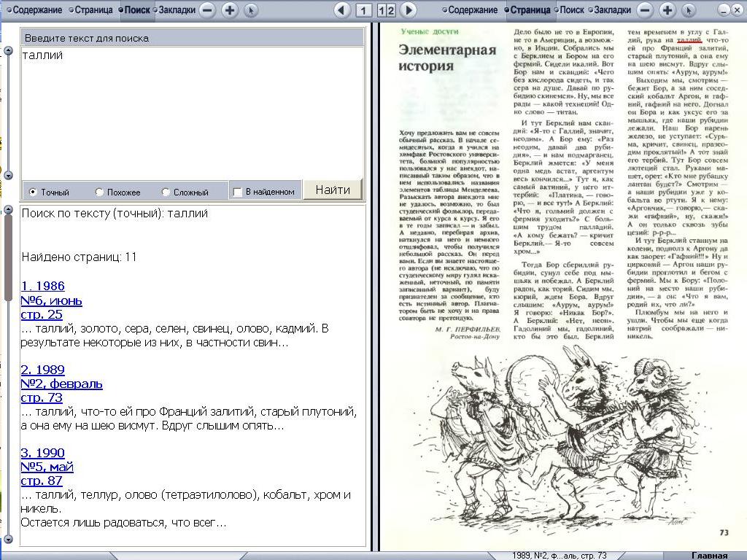Open result link 'стр. 87'
The image size is (747, 560).
click(42, 481)
